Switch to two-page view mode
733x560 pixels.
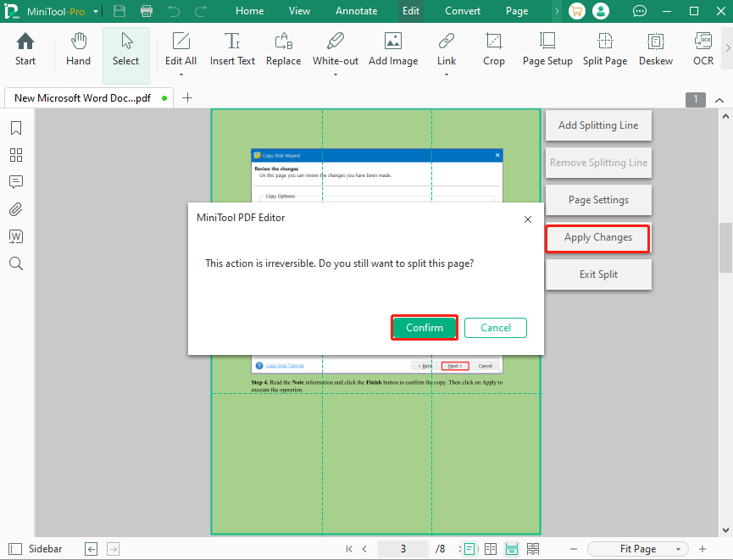click(x=491, y=549)
